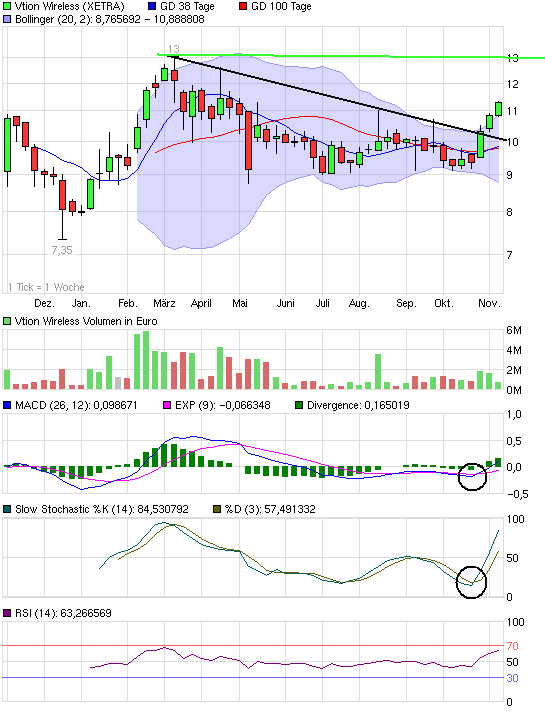
Task: Click the '1 Tick = 1 Woche' note
Action: 46,287
